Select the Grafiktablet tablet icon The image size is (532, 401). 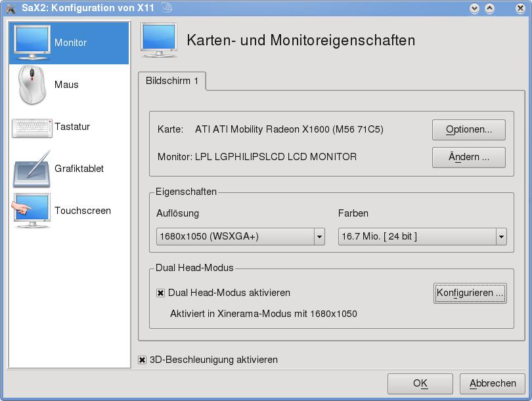(x=32, y=169)
